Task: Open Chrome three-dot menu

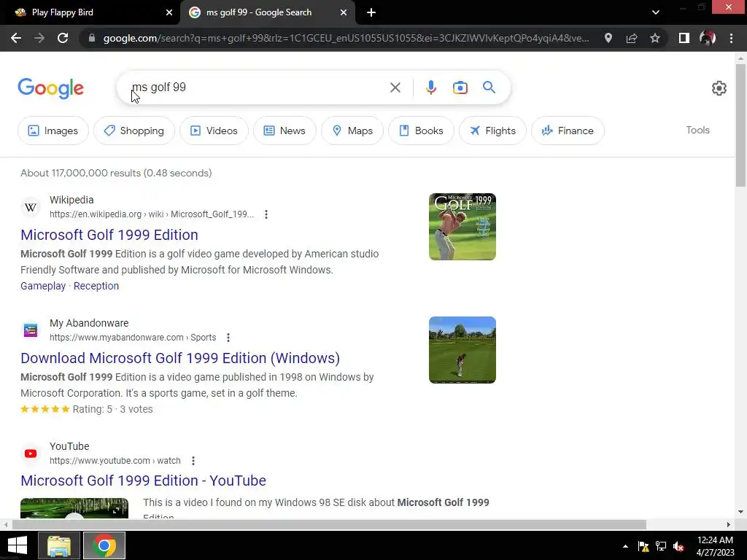Action: pyautogui.click(x=731, y=38)
